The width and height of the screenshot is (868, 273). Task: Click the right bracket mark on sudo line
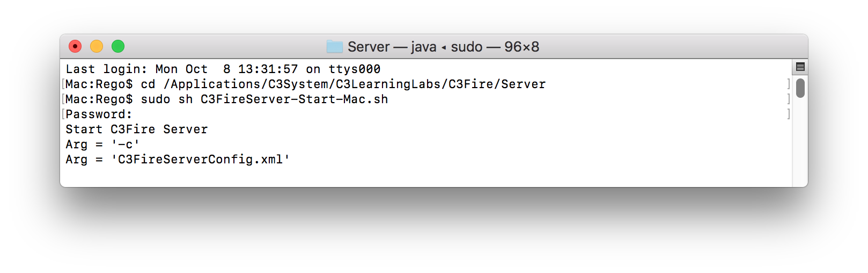(788, 99)
